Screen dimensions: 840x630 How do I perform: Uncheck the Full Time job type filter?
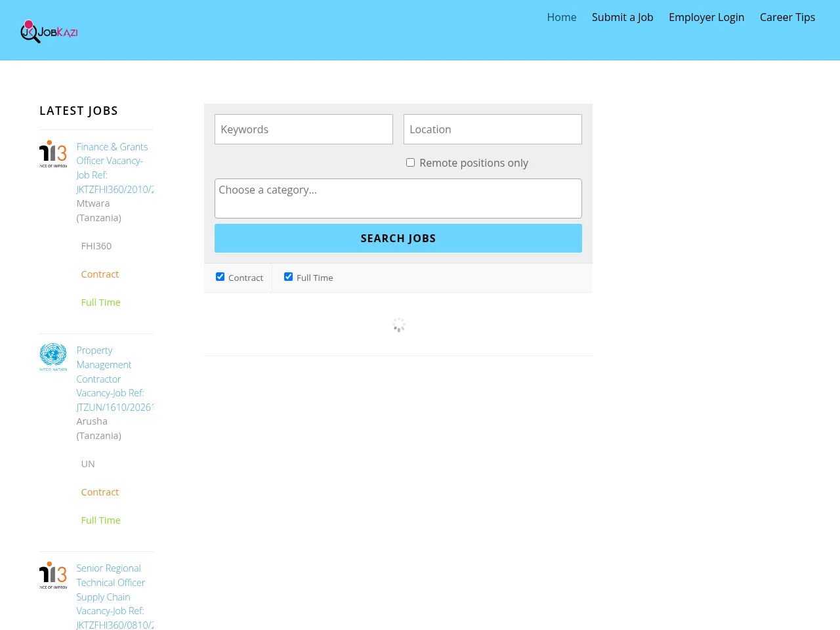coord(289,277)
